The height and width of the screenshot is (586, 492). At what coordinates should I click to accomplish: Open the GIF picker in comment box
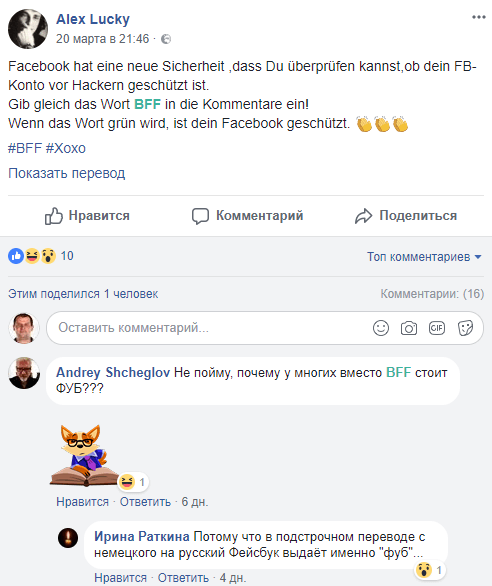(x=437, y=328)
